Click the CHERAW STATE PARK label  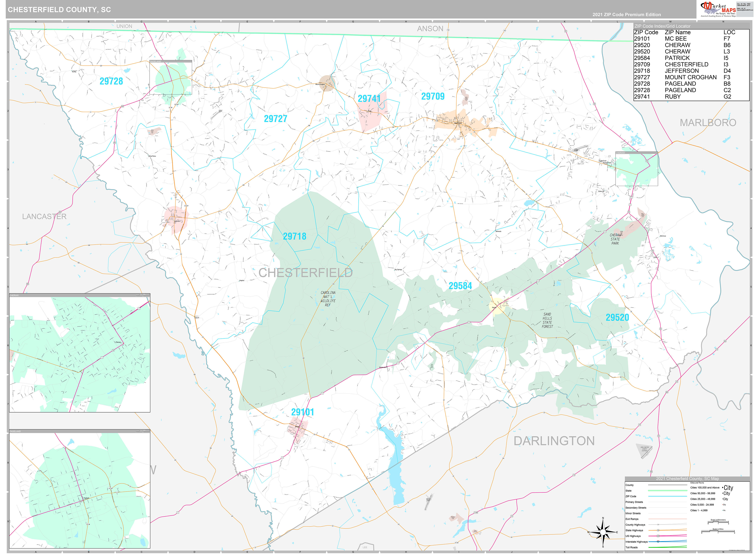pyautogui.click(x=615, y=239)
